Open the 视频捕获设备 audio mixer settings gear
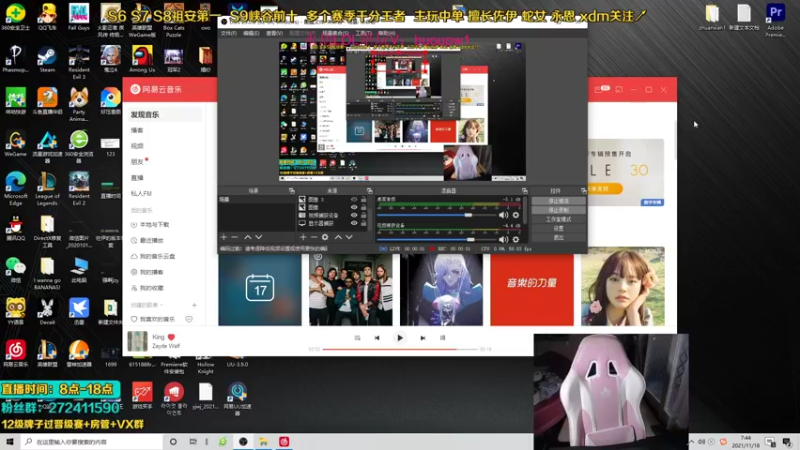This screenshot has height=450, width=800. pos(516,239)
